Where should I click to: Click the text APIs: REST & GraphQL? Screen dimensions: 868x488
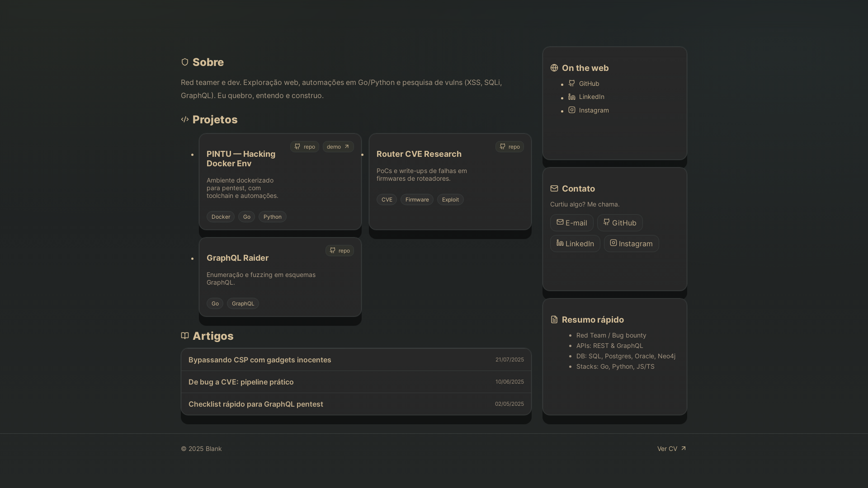[609, 346]
